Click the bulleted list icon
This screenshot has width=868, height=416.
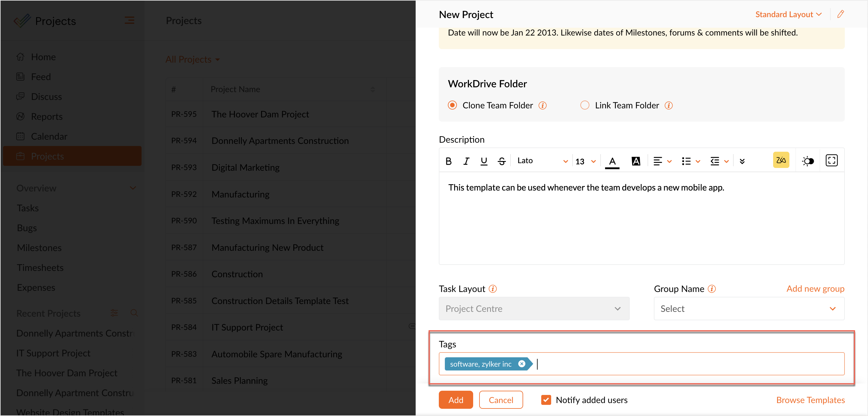(686, 161)
